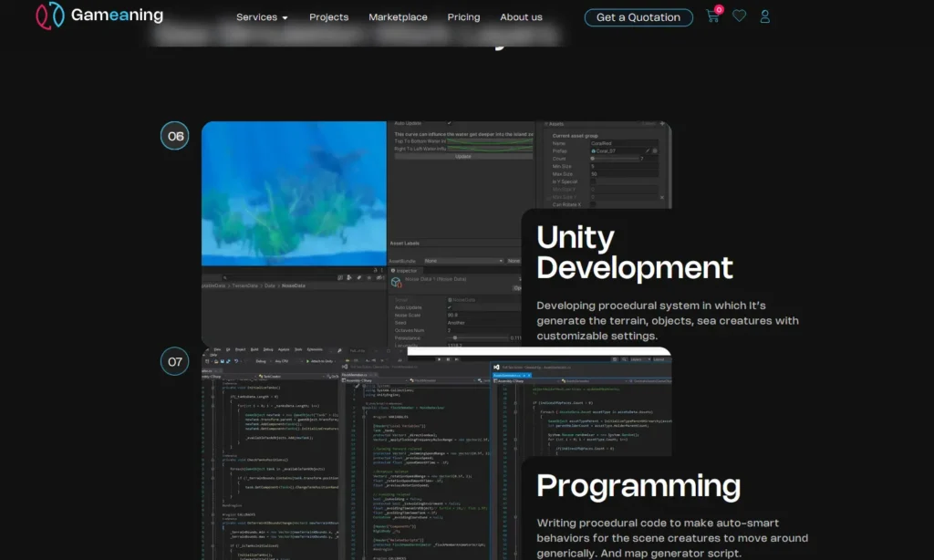Image resolution: width=934 pixels, height=560 pixels.
Task: Open the shopping cart icon
Action: (713, 15)
